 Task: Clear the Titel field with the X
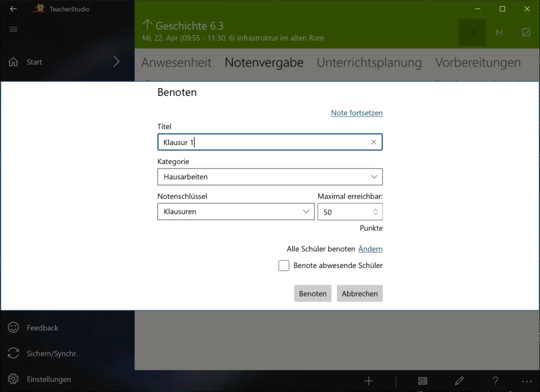[374, 142]
